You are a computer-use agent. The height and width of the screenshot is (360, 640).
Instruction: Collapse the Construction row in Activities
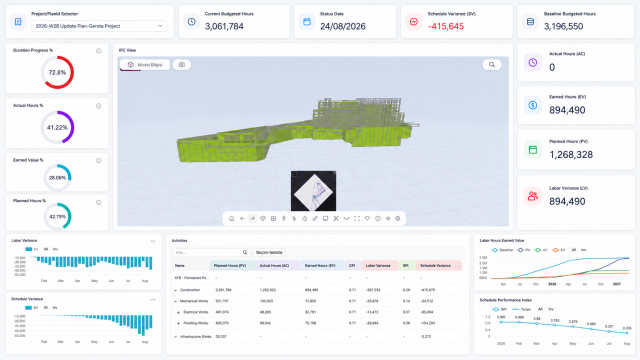176,290
